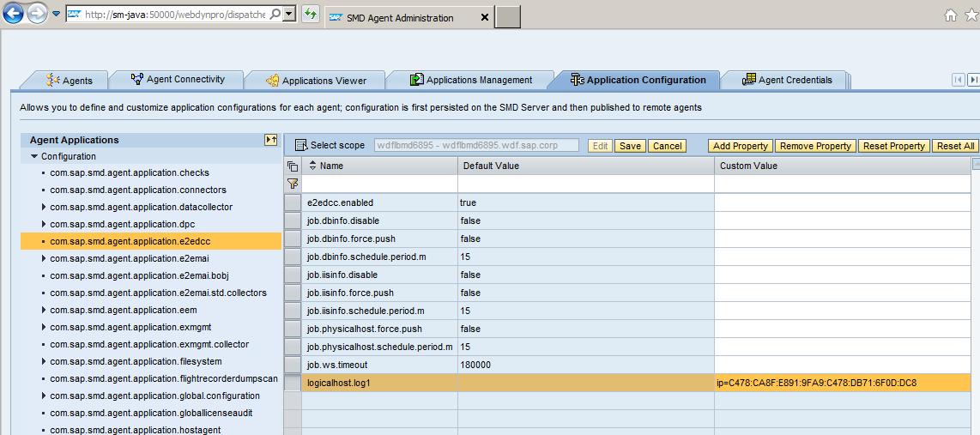Screen dimensions: 980x435
Task: Expand the com.sap.smd.agent.application.dpc node
Action: point(43,224)
